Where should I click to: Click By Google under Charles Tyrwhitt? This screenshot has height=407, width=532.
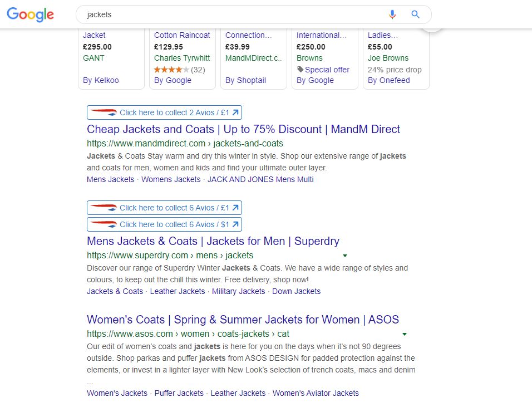tap(173, 80)
